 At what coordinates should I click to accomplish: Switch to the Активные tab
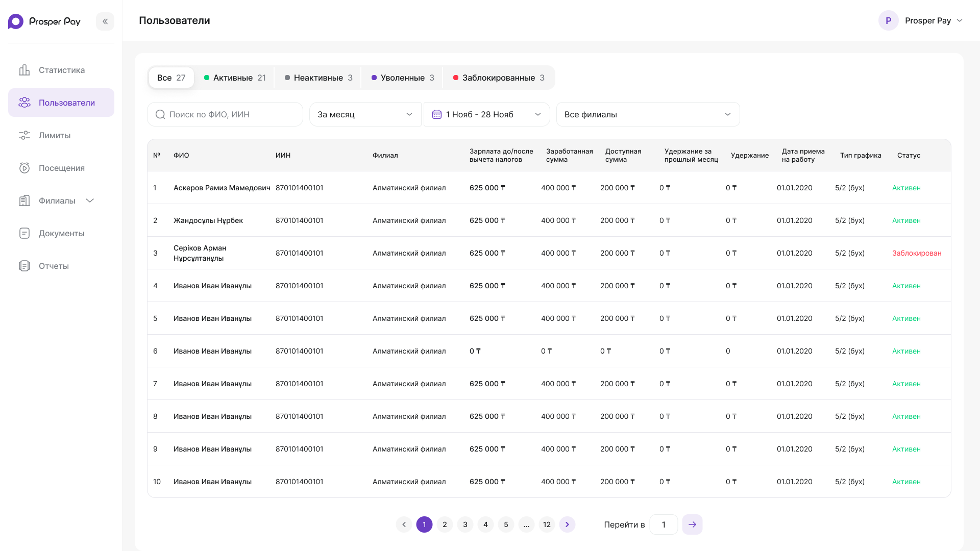[235, 78]
